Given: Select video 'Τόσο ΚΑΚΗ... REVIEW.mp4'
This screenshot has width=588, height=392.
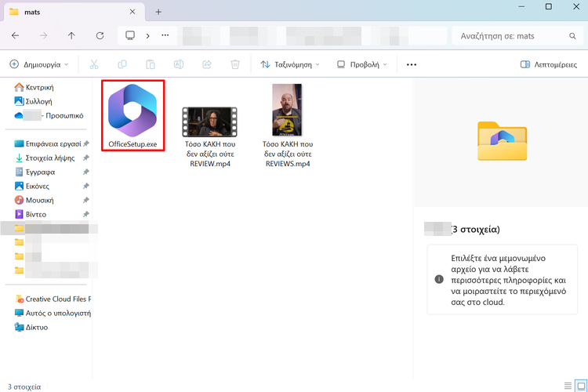Looking at the screenshot, I should 210,137.
